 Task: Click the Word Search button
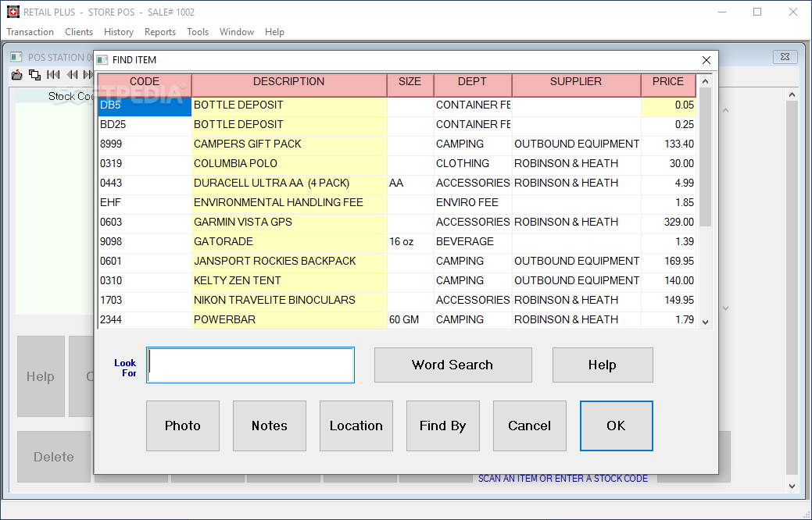tap(453, 365)
